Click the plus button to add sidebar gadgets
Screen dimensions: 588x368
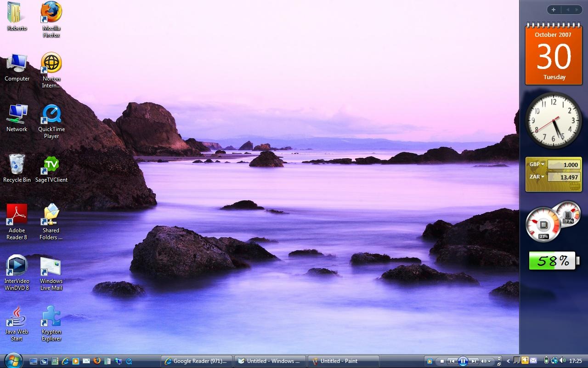pos(554,10)
